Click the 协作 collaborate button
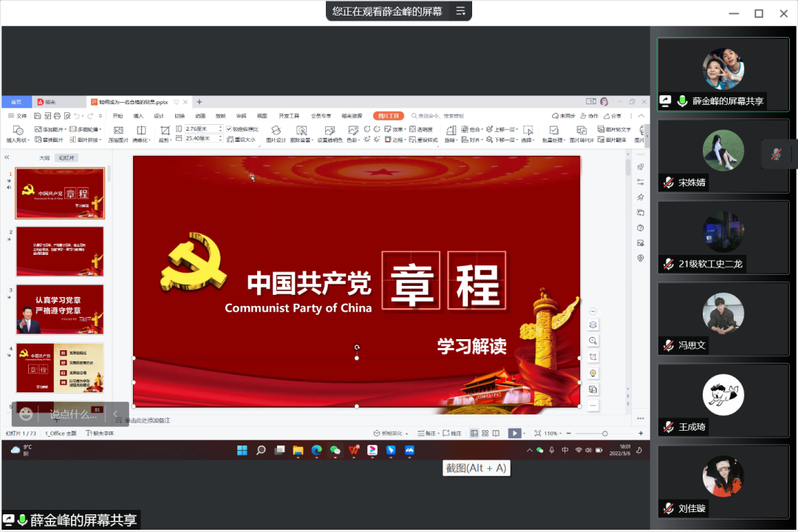 coord(590,116)
